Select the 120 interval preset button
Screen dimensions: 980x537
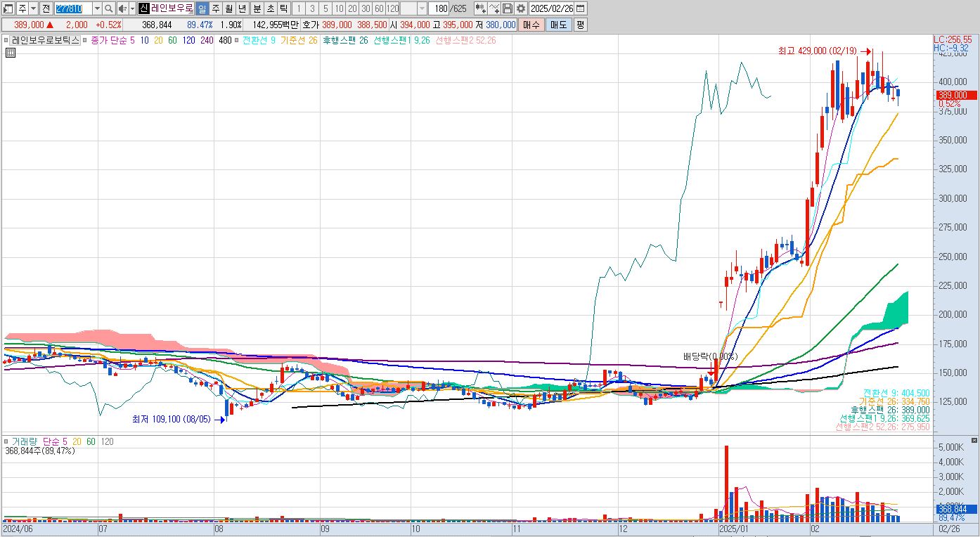click(393, 8)
